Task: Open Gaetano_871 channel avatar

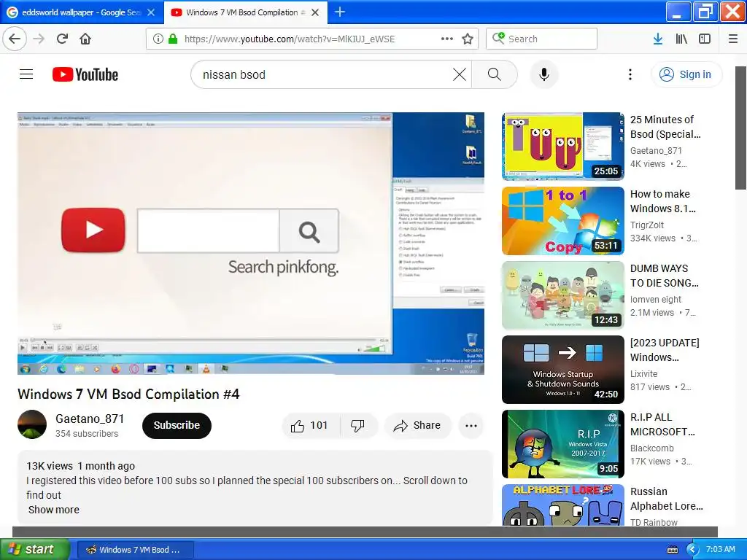Action: (x=32, y=424)
